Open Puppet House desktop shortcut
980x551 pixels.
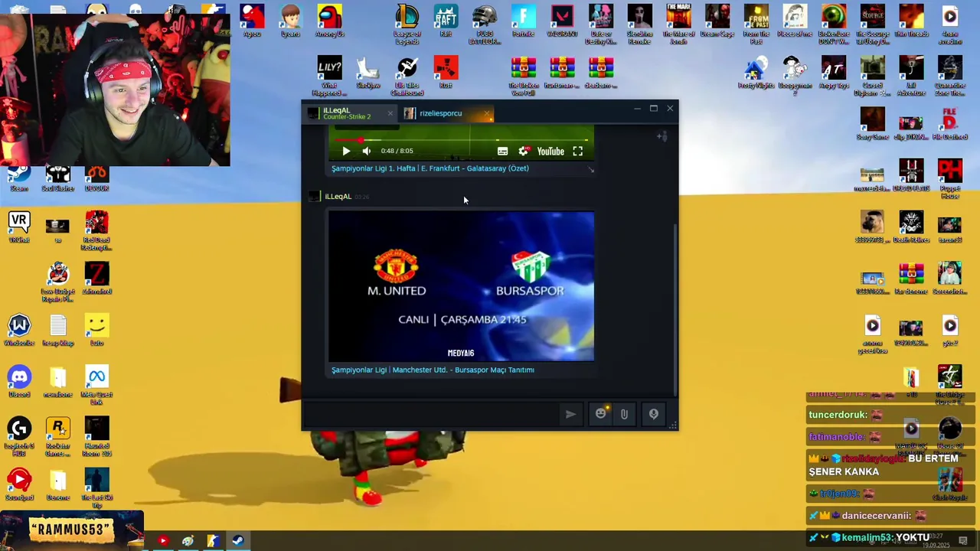[x=950, y=179]
